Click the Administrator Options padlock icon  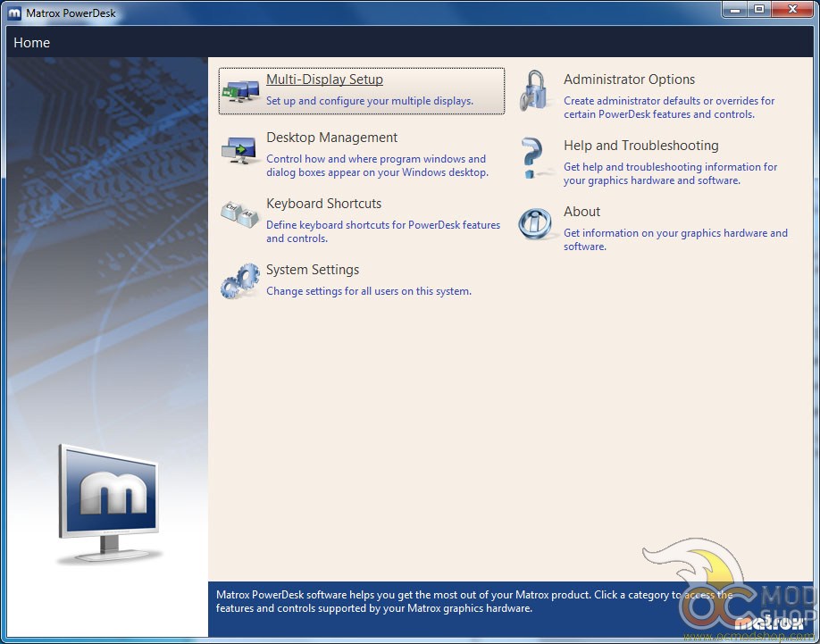click(534, 91)
